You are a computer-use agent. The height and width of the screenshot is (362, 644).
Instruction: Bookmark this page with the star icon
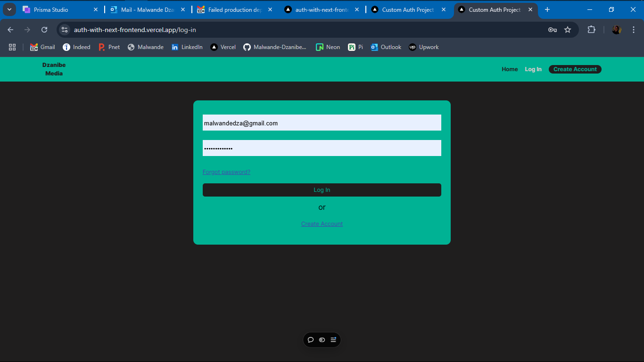568,30
